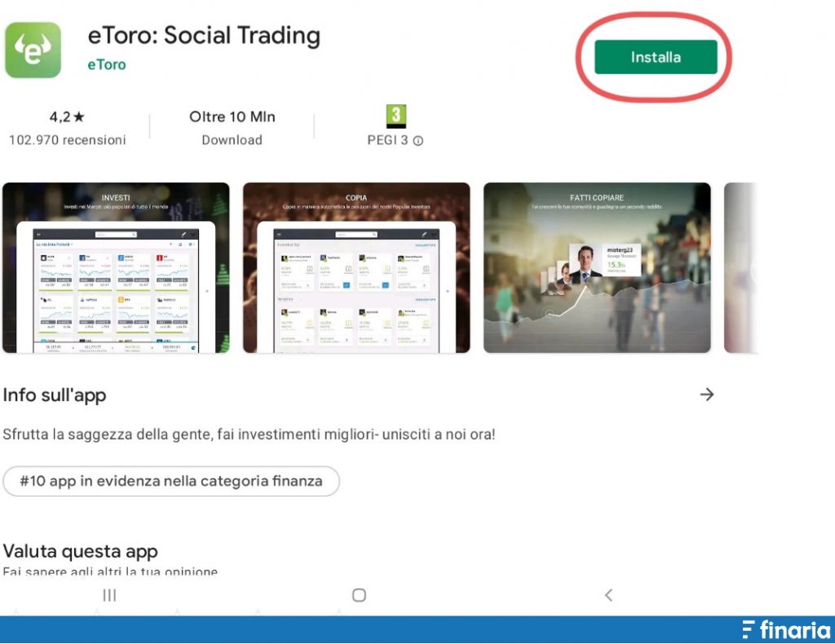Go to Android home button
The height and width of the screenshot is (644, 835).
pyautogui.click(x=359, y=595)
